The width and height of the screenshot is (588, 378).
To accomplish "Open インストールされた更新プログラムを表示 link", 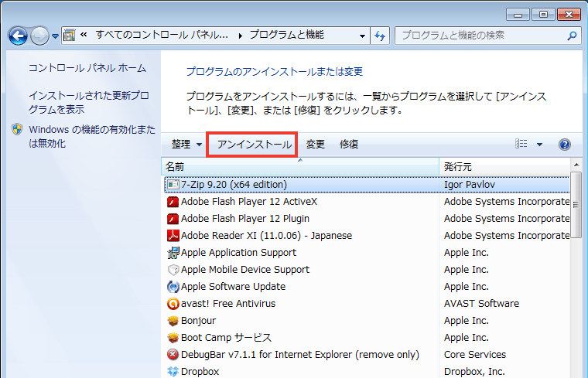I will (x=89, y=102).
